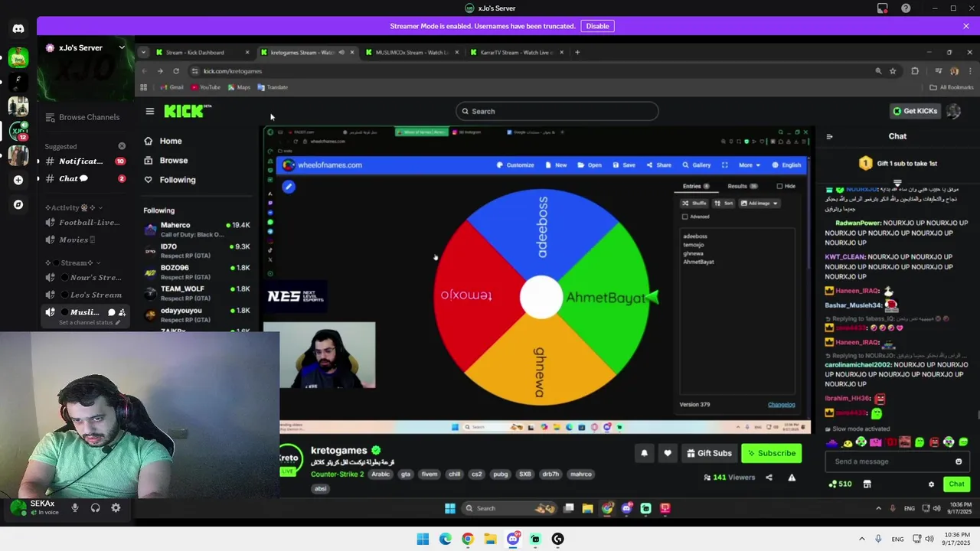The width and height of the screenshot is (980, 551).
Task: Click the Kick share stream icon
Action: [x=769, y=478]
